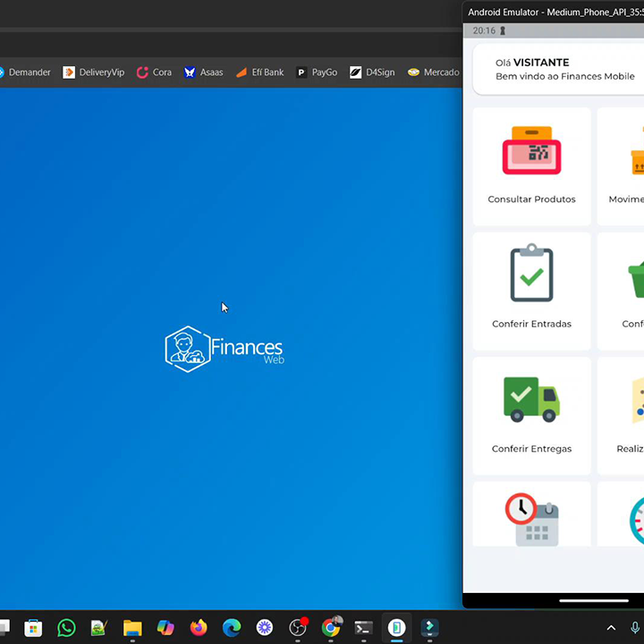Image resolution: width=644 pixels, height=644 pixels.
Task: Click the Asaas blue favicon
Action: [x=190, y=72]
